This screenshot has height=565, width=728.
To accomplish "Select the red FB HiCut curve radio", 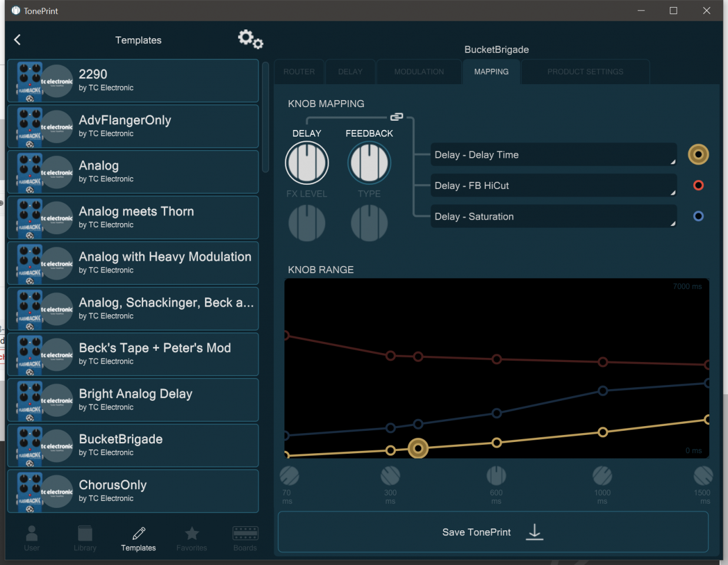I will (699, 185).
